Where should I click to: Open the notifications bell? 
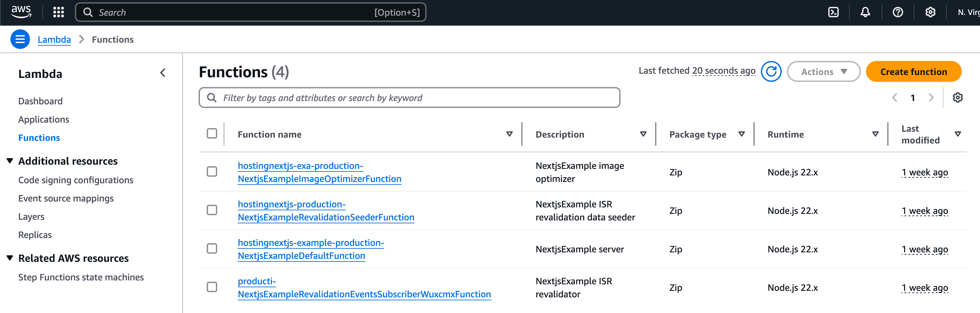(865, 12)
